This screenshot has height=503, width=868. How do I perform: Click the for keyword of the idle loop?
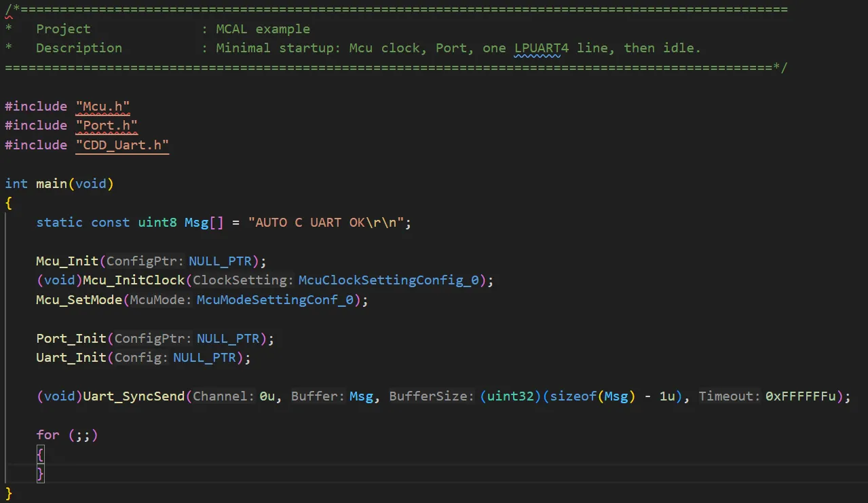point(48,435)
